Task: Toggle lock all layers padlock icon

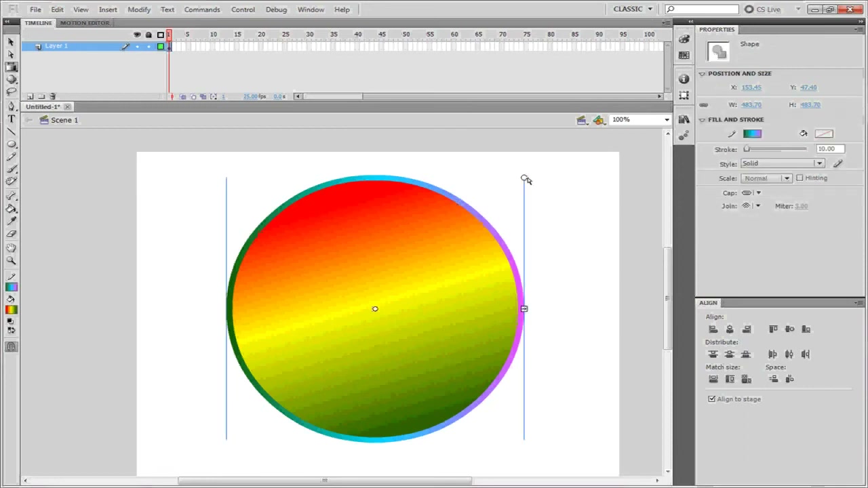Action: click(149, 35)
